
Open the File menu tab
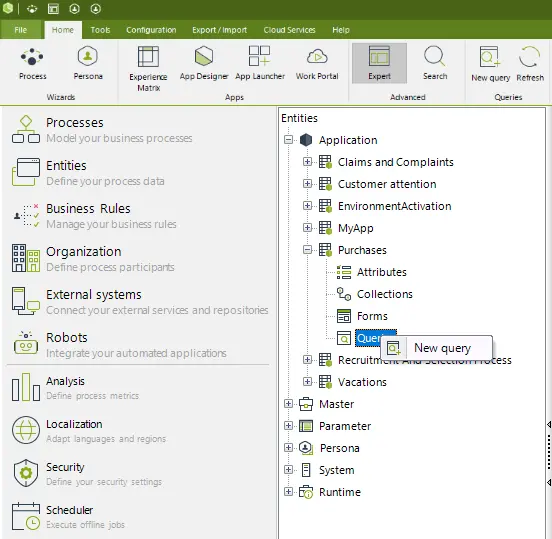coord(20,30)
